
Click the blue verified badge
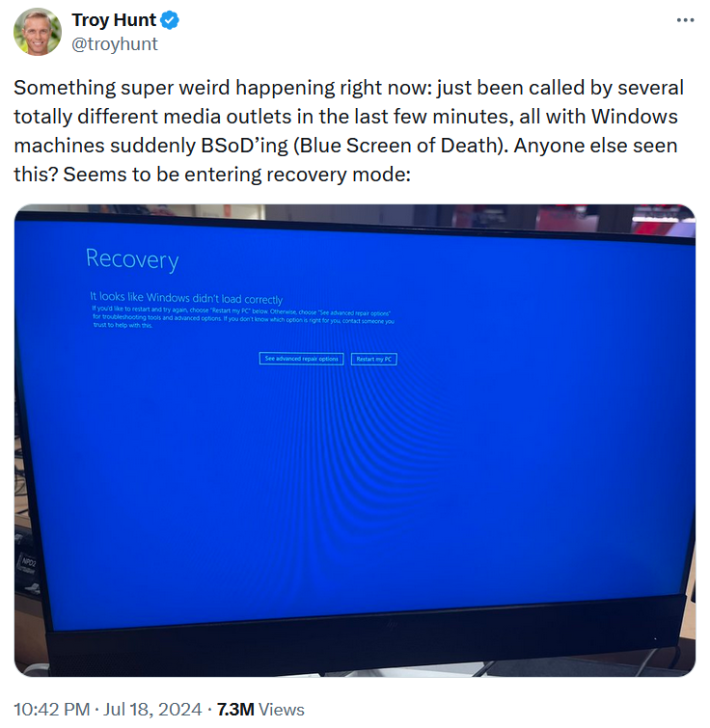(x=170, y=20)
